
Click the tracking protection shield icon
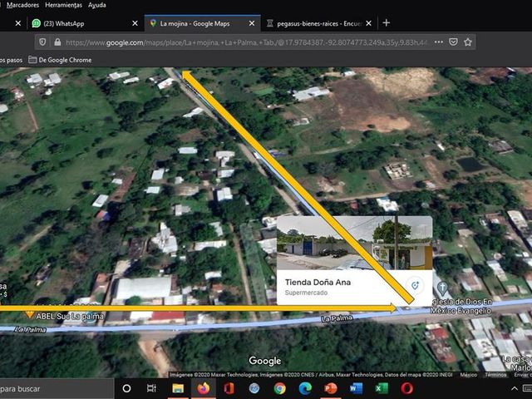pos(42,42)
